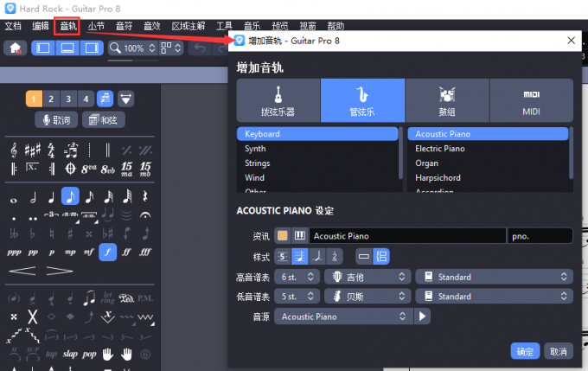Click the home button in toolbar
Screen dimensions: 588x371
[x=16, y=48]
